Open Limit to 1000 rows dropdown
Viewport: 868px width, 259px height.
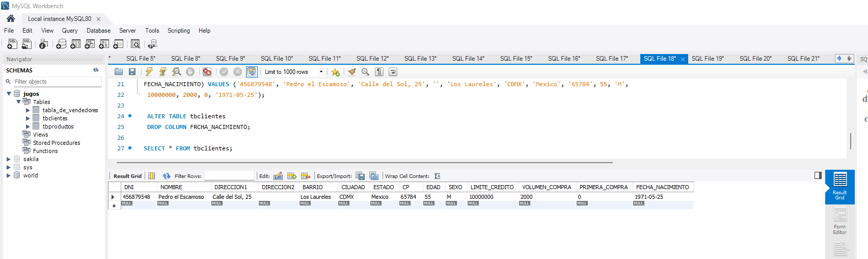[321, 72]
